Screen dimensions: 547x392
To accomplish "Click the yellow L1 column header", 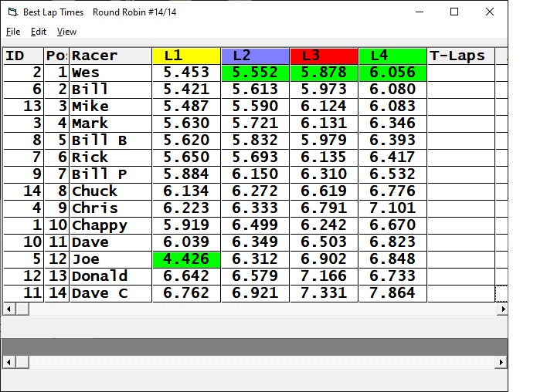I will [186, 56].
